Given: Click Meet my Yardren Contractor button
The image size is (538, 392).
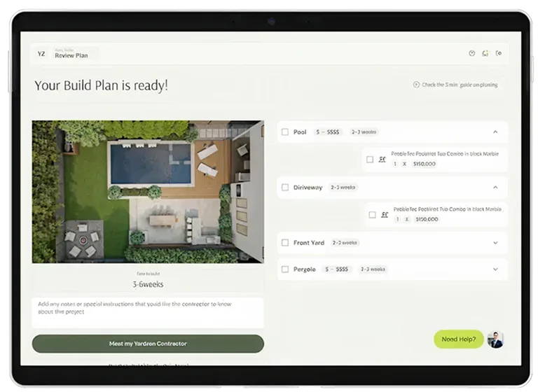Looking at the screenshot, I should (x=148, y=344).
